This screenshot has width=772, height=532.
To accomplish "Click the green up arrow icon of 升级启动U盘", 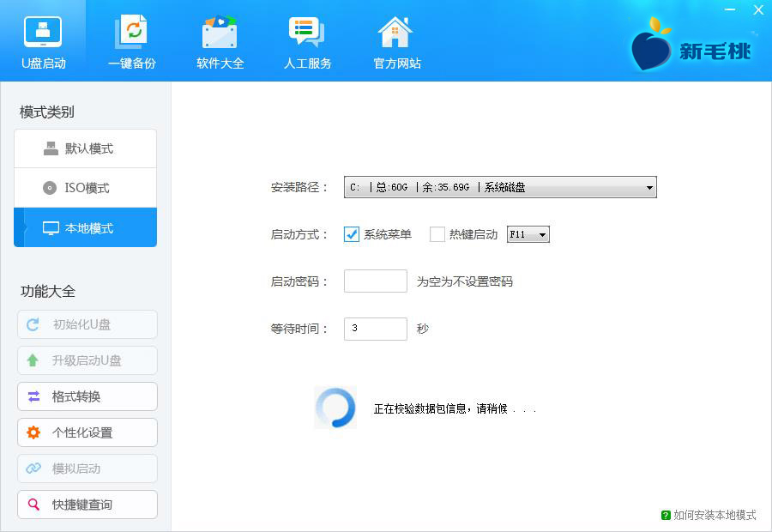I will point(33,360).
